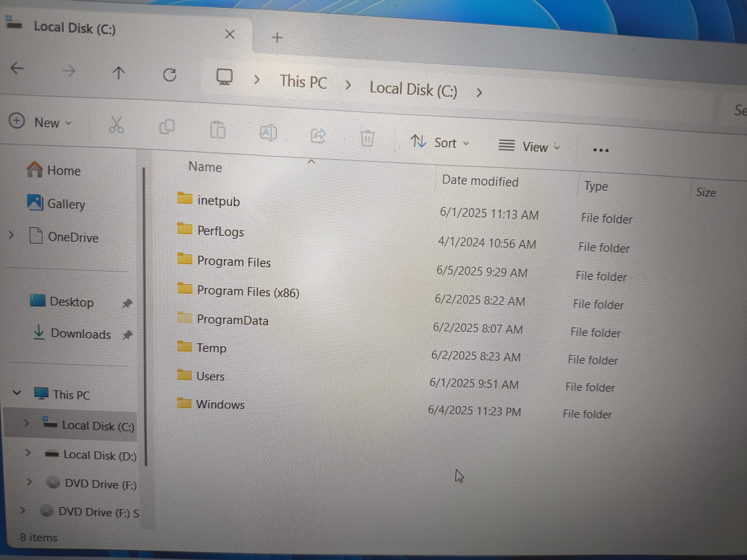Click the Delete trash can icon
Image resolution: width=747 pixels, height=560 pixels.
point(367,138)
